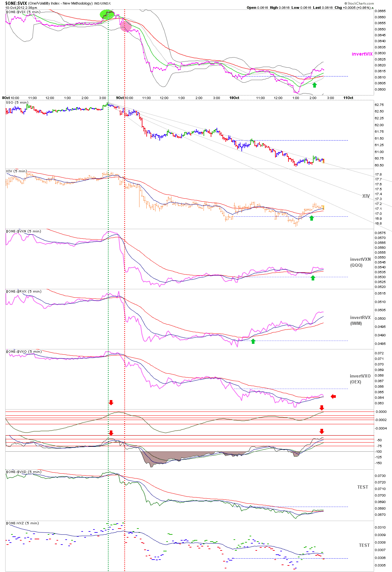Click the 'High 0.0616' readout
Viewport: 392px width, 572px height.
click(279, 8)
